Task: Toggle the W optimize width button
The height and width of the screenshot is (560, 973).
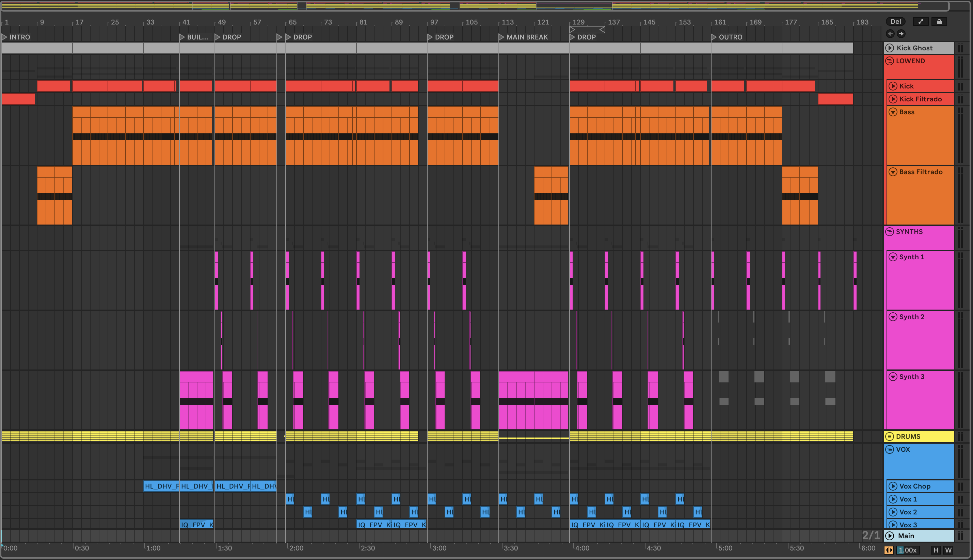Action: coord(948,550)
